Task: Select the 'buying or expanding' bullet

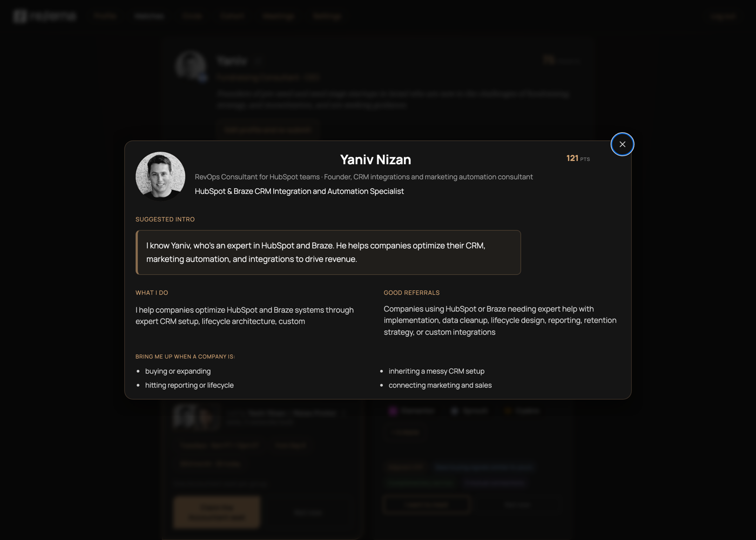Action: pyautogui.click(x=178, y=371)
